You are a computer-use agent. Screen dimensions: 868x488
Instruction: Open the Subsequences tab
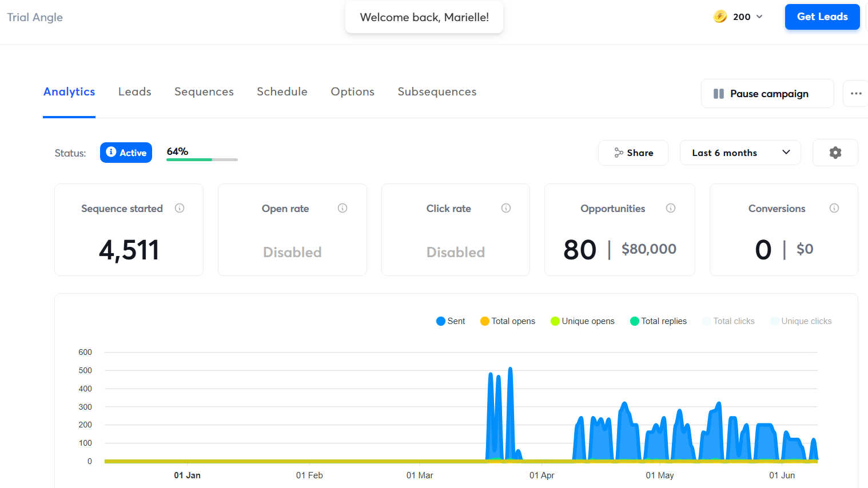[437, 92]
